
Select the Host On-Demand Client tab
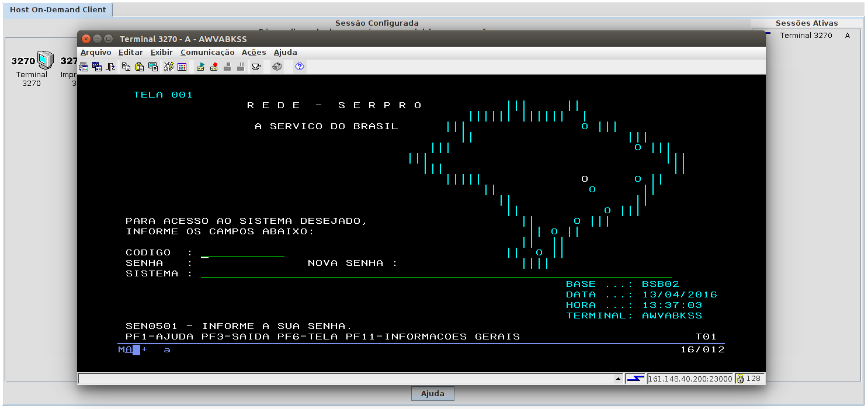click(x=58, y=9)
